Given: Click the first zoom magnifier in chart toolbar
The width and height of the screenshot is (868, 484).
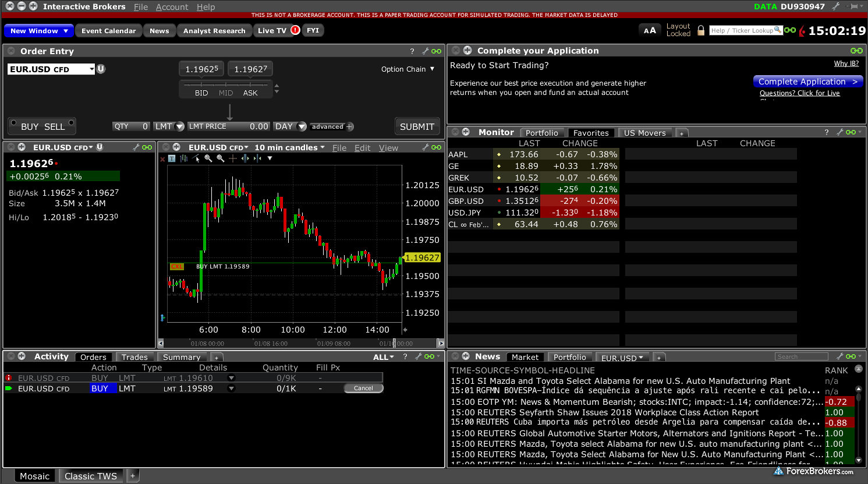Looking at the screenshot, I should coord(208,158).
